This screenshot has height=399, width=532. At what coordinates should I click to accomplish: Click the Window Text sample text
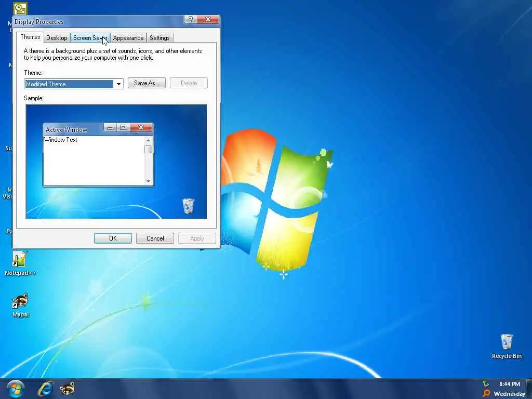point(61,140)
